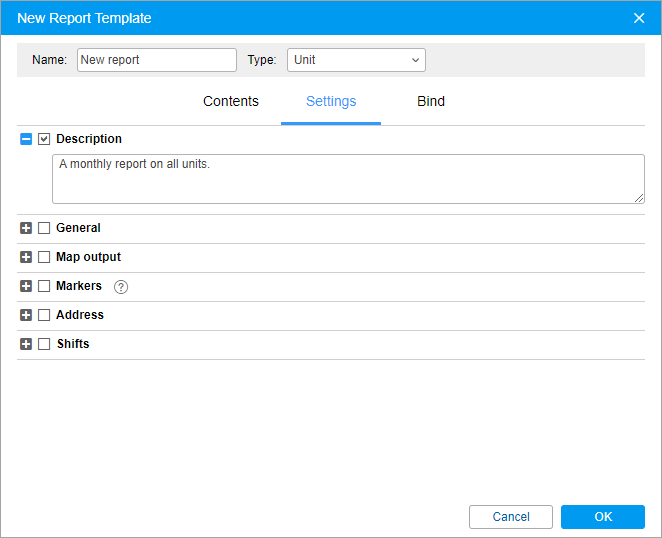Expand the Address section plus icon
The width and height of the screenshot is (662, 538).
click(26, 315)
